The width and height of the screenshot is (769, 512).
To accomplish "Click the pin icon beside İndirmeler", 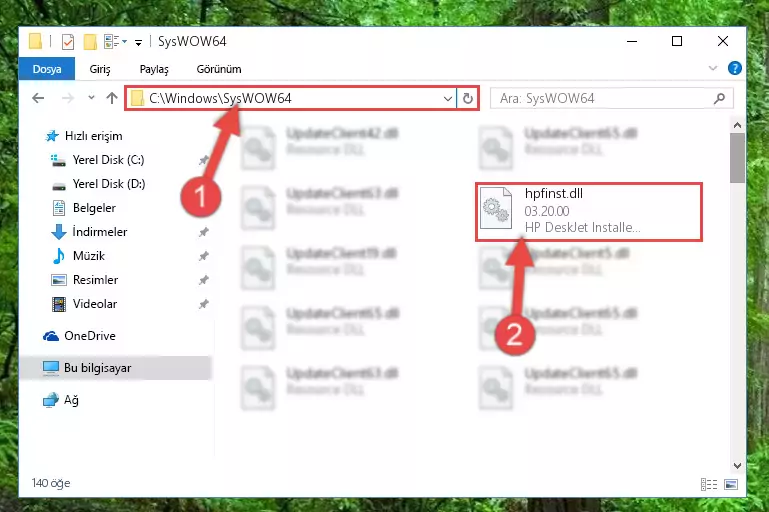I will 204,232.
